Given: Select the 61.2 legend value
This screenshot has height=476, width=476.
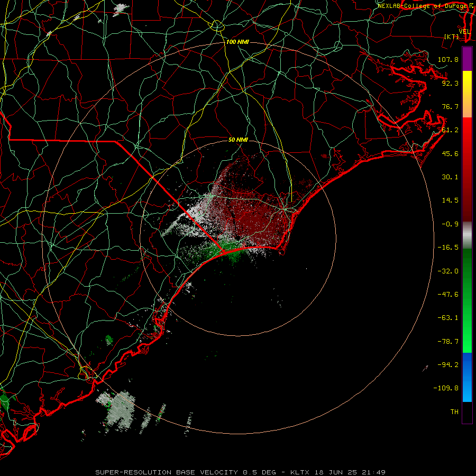Looking at the screenshot, I should tap(450, 130).
